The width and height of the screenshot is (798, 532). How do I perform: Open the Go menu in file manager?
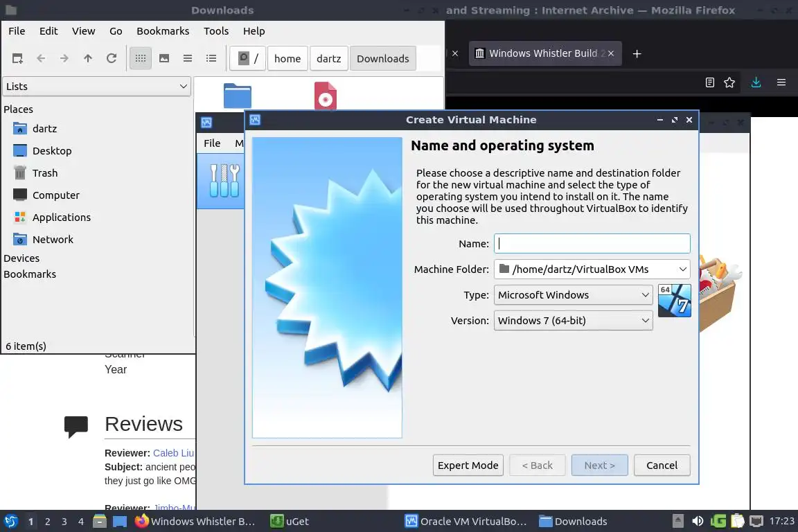tap(116, 31)
